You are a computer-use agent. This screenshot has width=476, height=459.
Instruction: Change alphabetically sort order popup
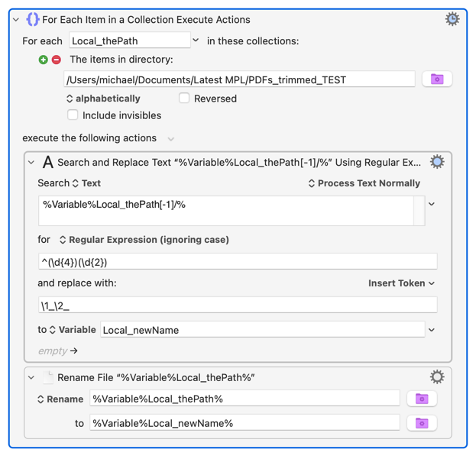coord(103,99)
